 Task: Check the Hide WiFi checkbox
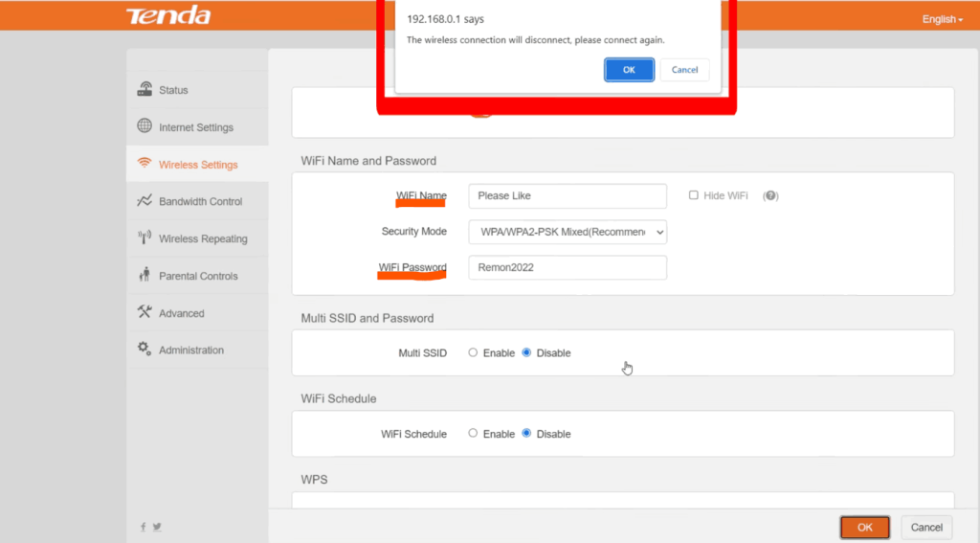pyautogui.click(x=694, y=195)
